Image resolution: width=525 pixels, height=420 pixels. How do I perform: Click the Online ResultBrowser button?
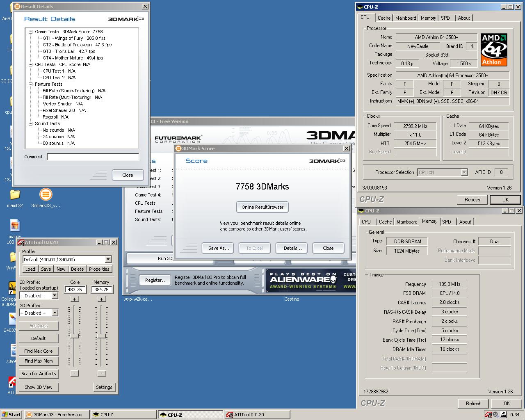[262, 207]
